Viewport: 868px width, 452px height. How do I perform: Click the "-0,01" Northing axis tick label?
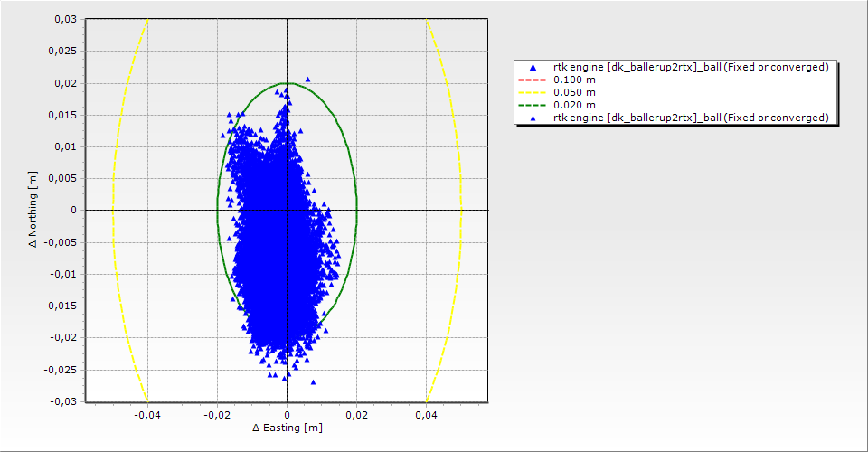[63, 274]
